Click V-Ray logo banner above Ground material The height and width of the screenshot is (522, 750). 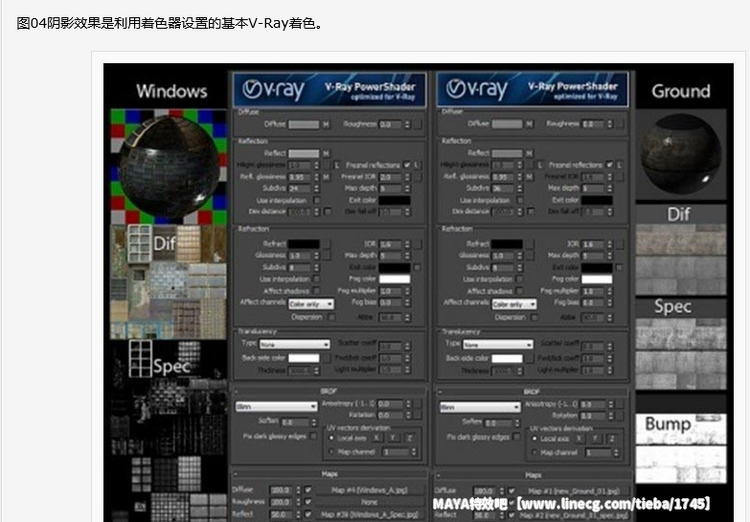532,89
